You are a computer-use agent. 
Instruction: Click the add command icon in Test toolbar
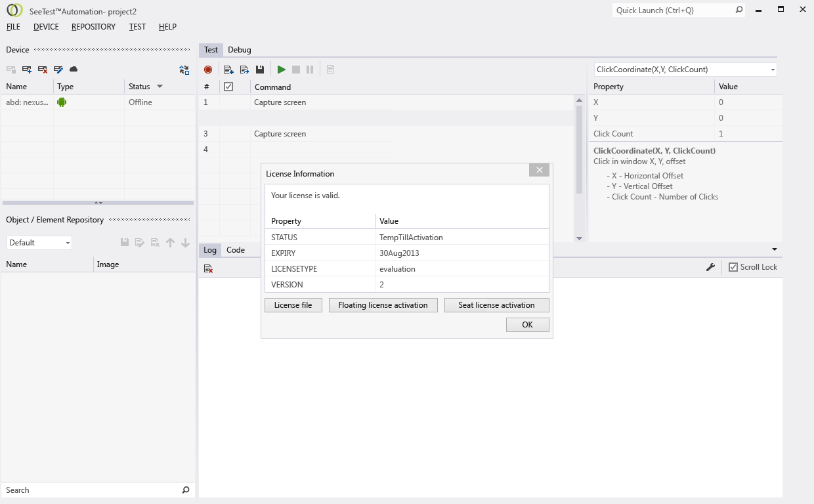pos(228,70)
